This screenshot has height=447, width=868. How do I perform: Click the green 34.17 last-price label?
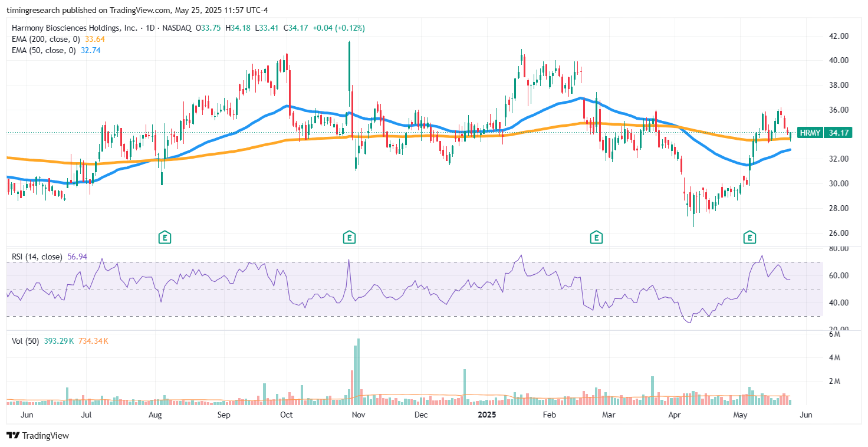(x=839, y=133)
